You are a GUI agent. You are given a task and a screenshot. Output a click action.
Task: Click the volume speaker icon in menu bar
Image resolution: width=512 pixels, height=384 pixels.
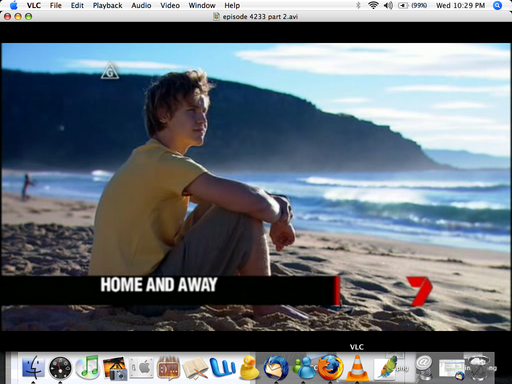(388, 5)
